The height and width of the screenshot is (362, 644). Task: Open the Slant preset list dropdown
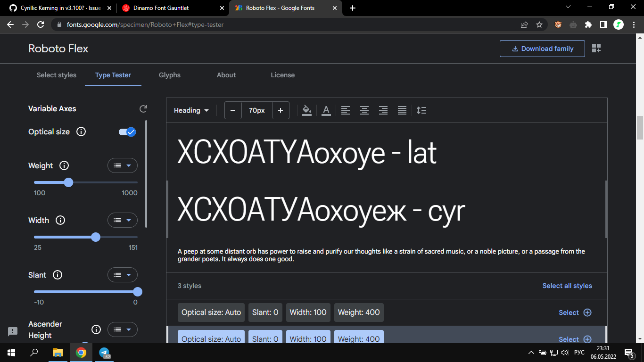[x=122, y=275]
